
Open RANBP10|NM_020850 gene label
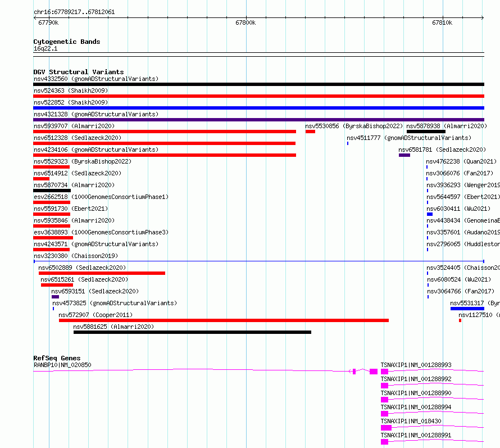pos(62,365)
